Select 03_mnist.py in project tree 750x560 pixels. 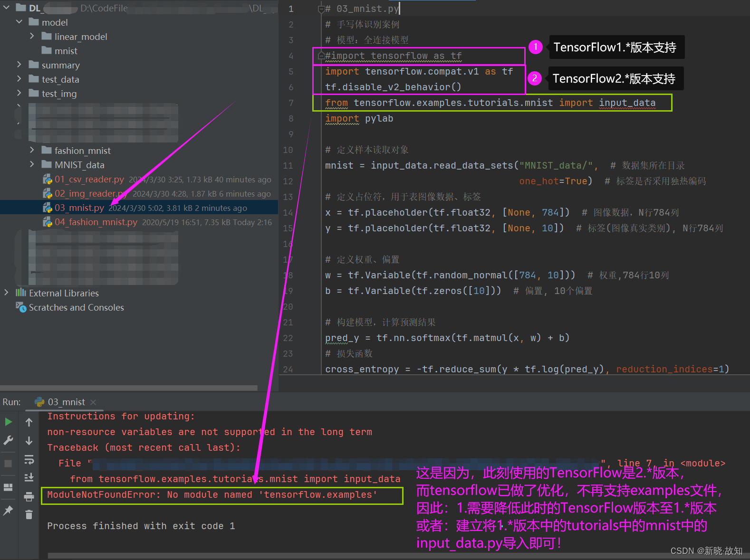point(79,208)
